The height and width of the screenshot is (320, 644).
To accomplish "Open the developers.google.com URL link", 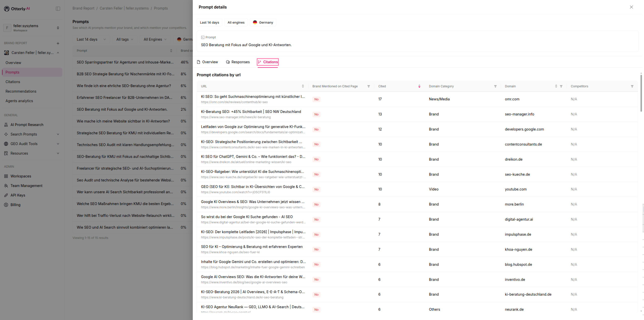I will [x=253, y=132].
